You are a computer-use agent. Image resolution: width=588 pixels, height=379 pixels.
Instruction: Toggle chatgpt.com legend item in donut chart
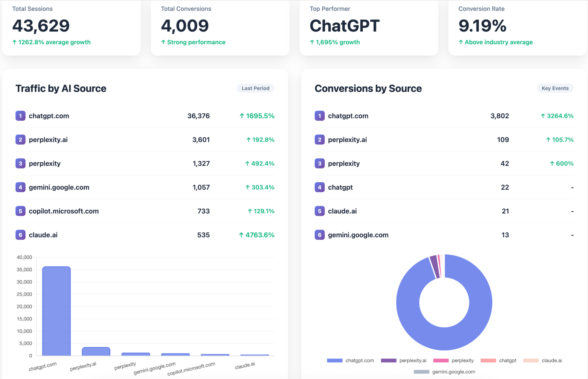click(351, 360)
